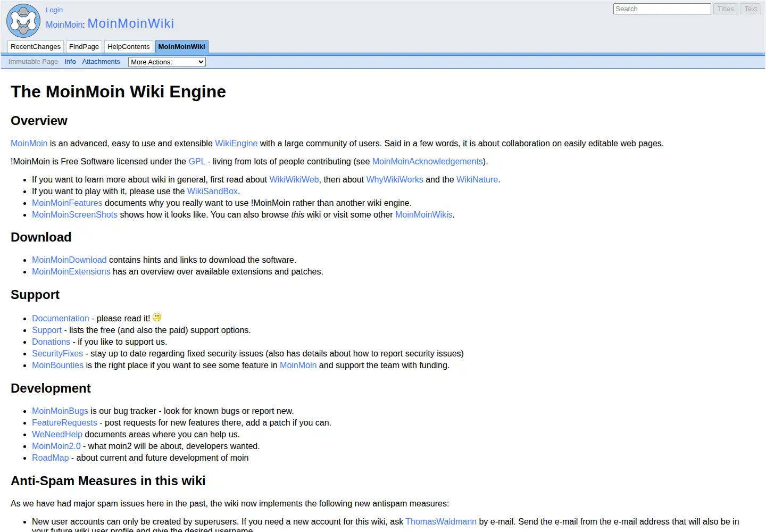Open the WikiWikiWeb link
Viewport: 766px width, 532px height.
[294, 179]
